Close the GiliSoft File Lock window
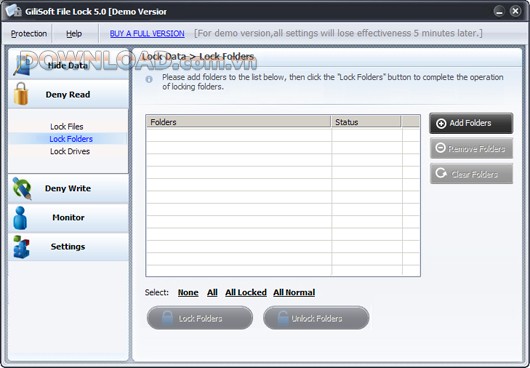This screenshot has height=368, width=530. tap(515, 11)
